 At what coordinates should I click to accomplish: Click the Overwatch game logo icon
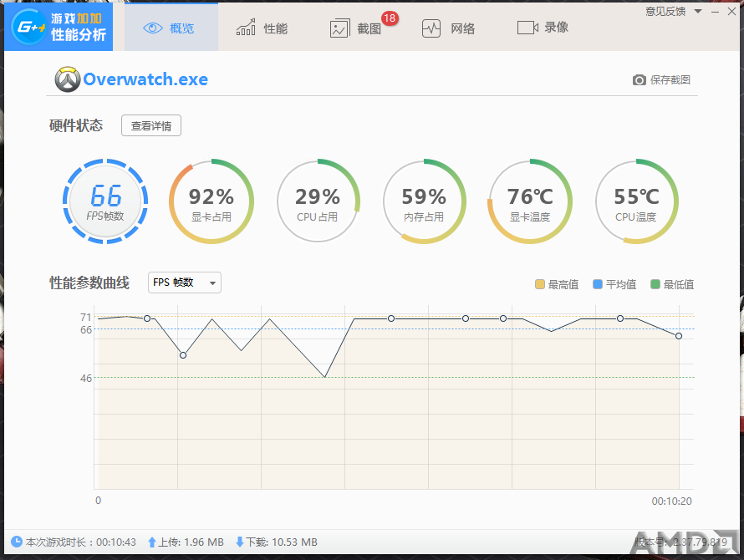point(68,79)
